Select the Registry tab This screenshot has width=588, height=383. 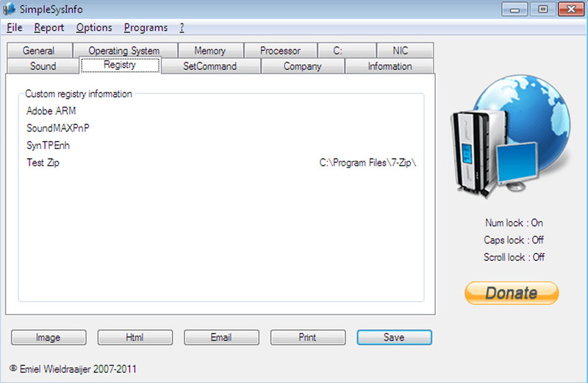click(120, 65)
